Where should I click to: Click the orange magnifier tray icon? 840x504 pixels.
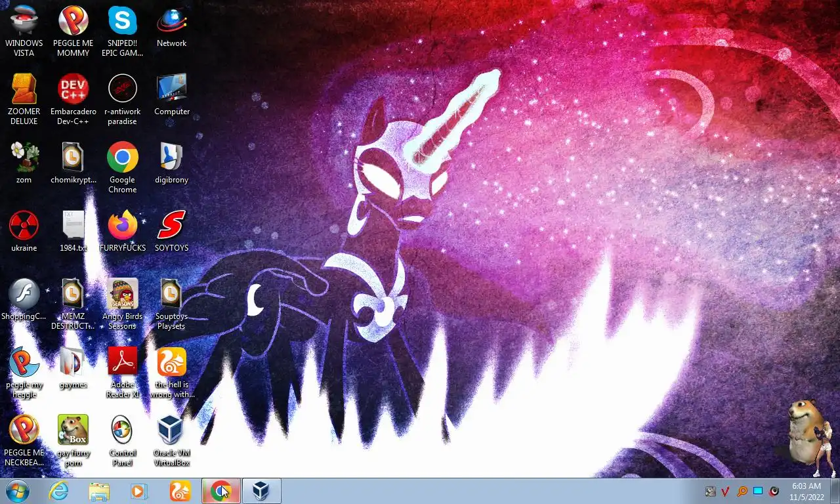click(742, 492)
